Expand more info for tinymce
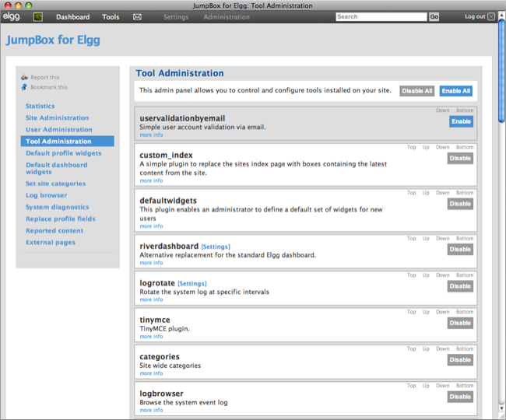Viewport: 506px width, 420px height. click(x=151, y=337)
